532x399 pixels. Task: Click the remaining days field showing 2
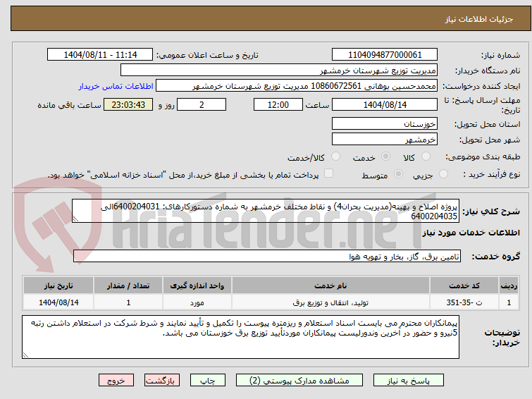click(202, 104)
